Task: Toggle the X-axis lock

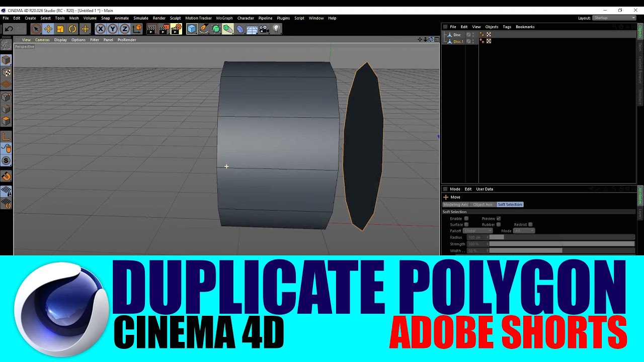Action: tap(101, 29)
